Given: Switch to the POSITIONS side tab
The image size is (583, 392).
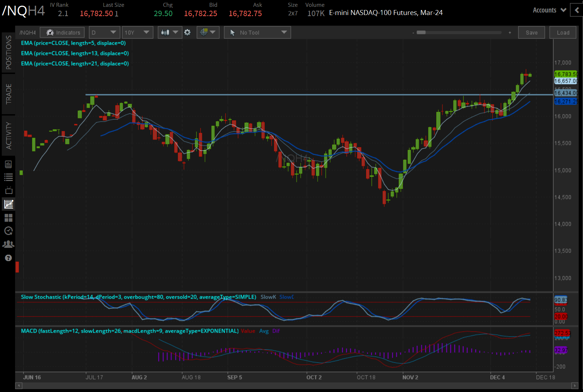Looking at the screenshot, I should [x=9, y=53].
